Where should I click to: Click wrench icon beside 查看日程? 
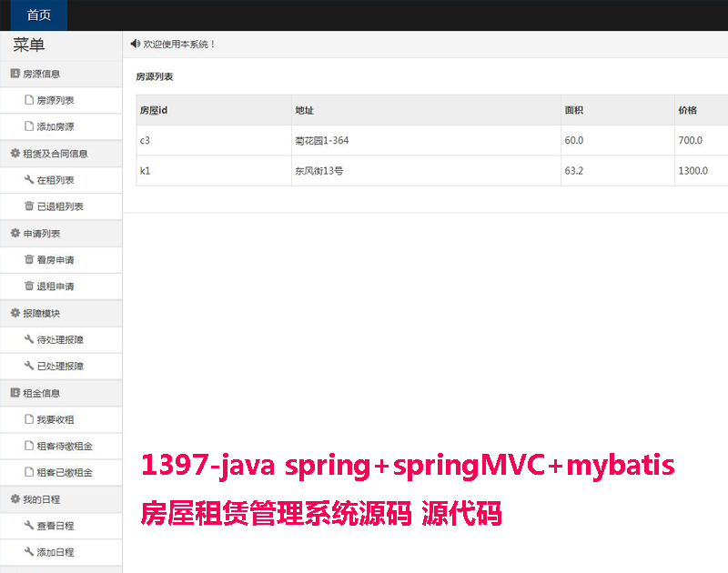29,525
